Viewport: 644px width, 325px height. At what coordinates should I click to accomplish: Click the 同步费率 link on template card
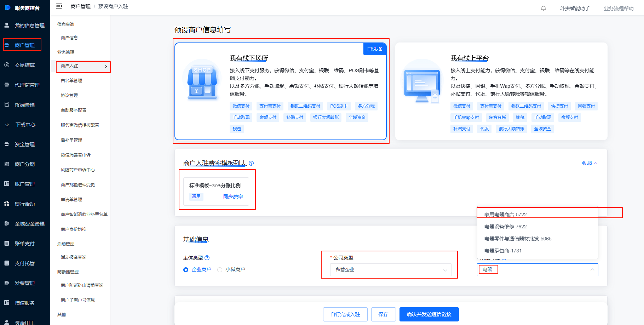pos(233,196)
